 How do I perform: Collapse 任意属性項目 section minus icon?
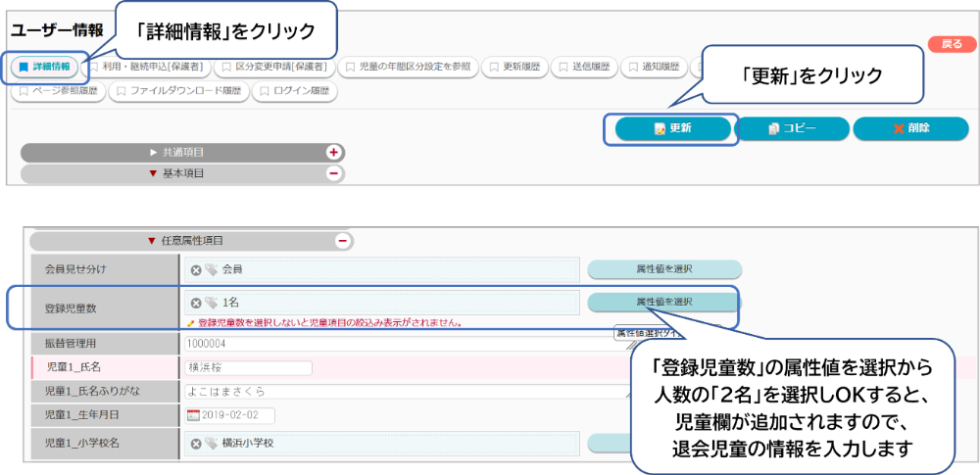pos(342,240)
